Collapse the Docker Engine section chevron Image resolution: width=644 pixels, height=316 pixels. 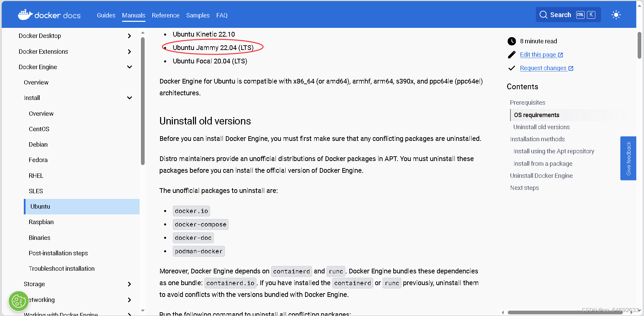130,67
